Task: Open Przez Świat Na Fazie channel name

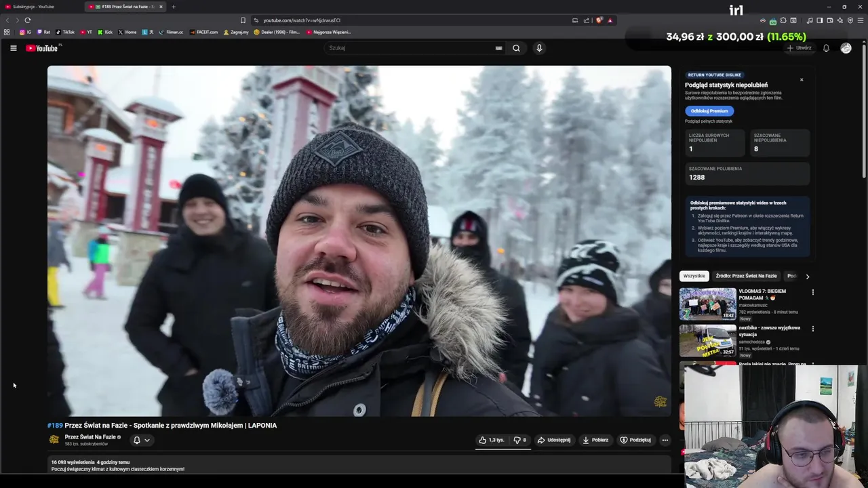Action: pyautogui.click(x=90, y=437)
